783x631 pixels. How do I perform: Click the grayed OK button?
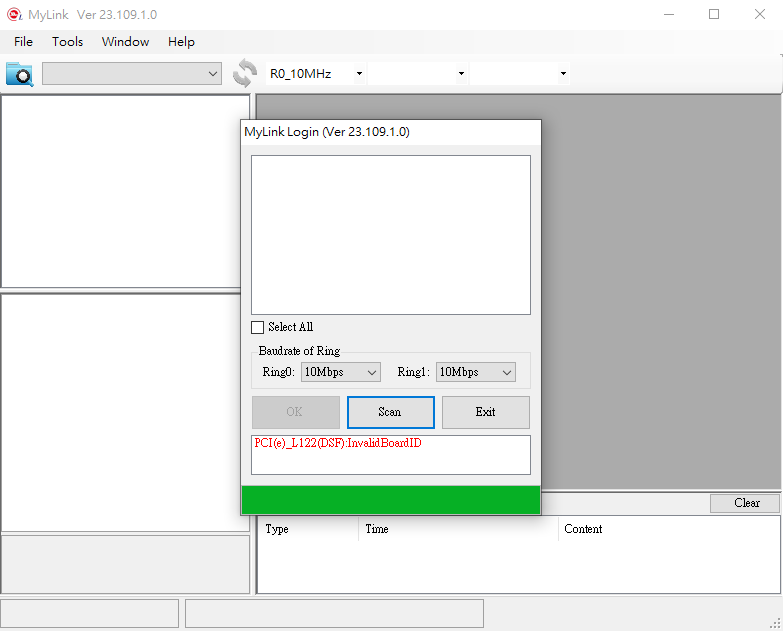[296, 412]
